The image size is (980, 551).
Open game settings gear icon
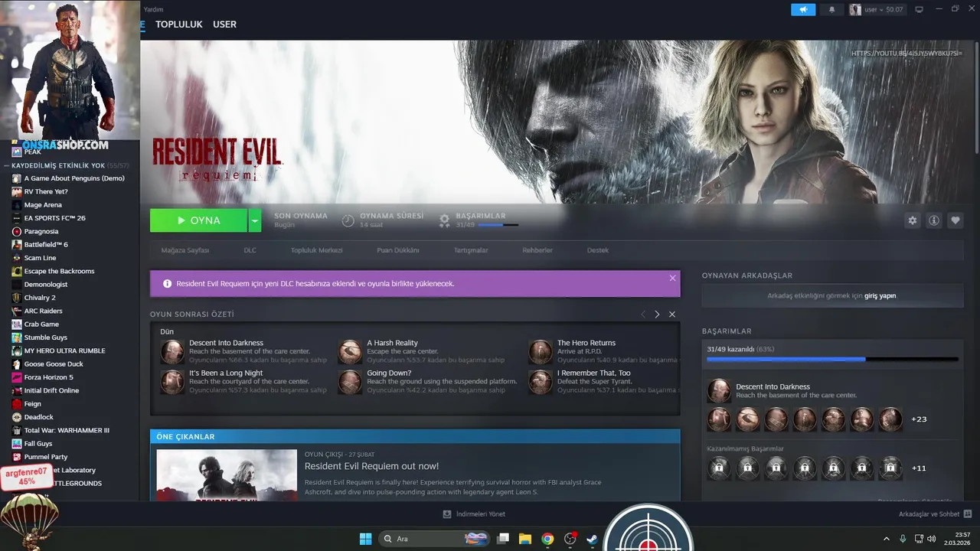pyautogui.click(x=912, y=220)
